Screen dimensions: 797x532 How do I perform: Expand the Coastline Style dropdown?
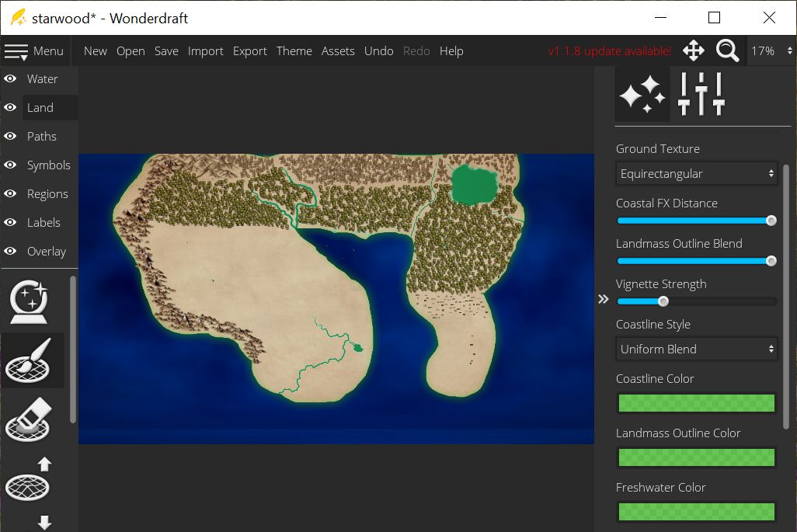(x=697, y=349)
